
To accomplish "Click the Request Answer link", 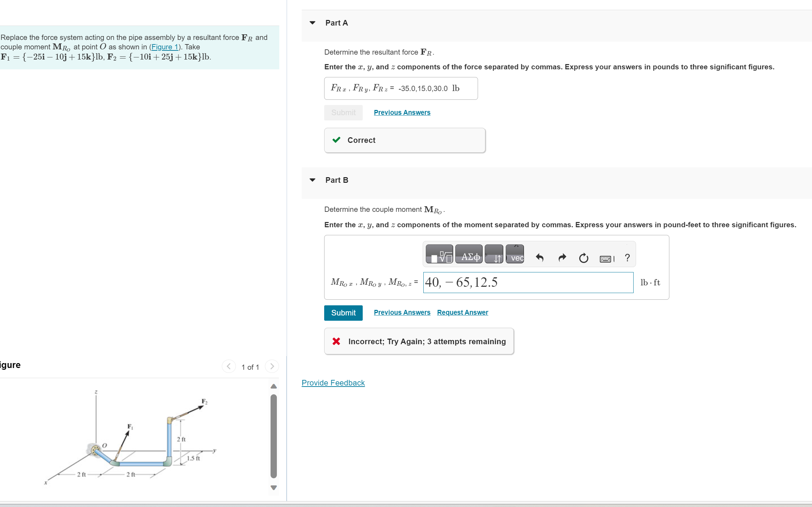I will [x=462, y=312].
